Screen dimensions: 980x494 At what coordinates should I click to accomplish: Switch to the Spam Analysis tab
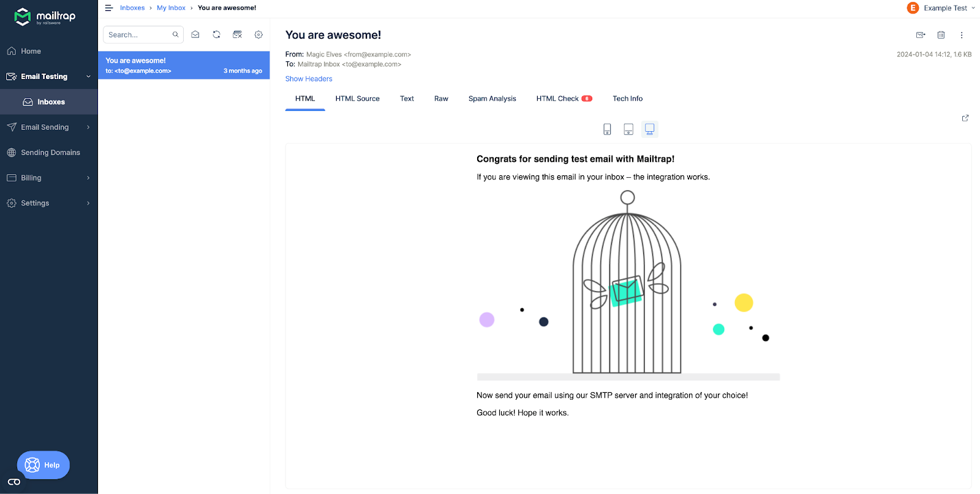[492, 98]
